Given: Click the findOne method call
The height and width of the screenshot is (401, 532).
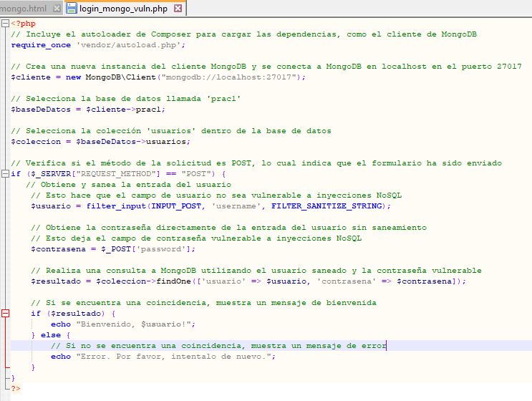Looking at the screenshot, I should coord(174,281).
